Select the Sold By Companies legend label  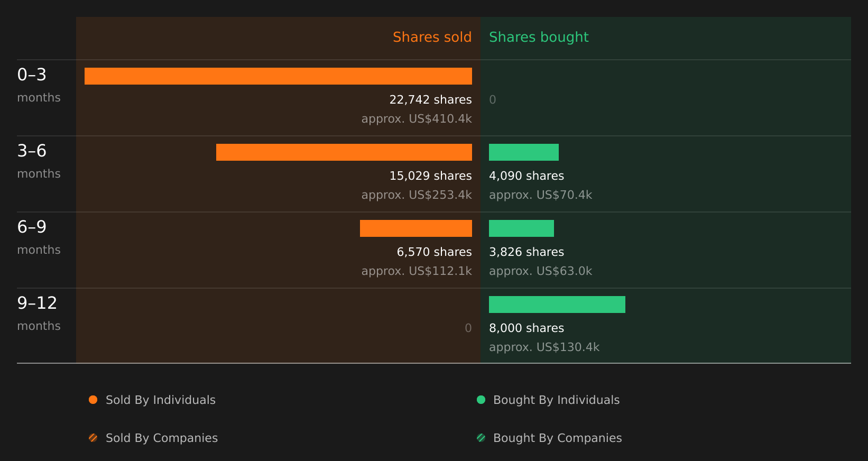click(162, 438)
